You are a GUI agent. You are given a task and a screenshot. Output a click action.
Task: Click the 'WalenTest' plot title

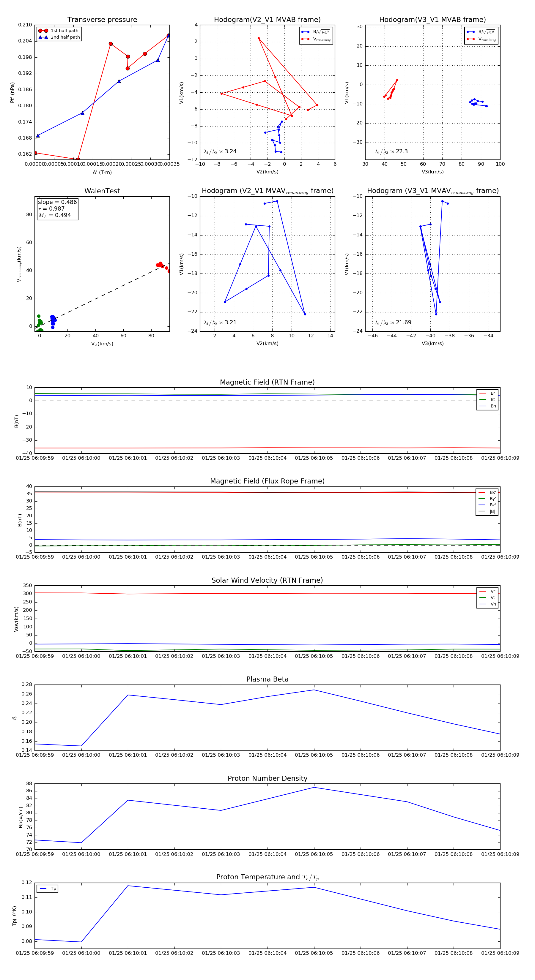102,191
